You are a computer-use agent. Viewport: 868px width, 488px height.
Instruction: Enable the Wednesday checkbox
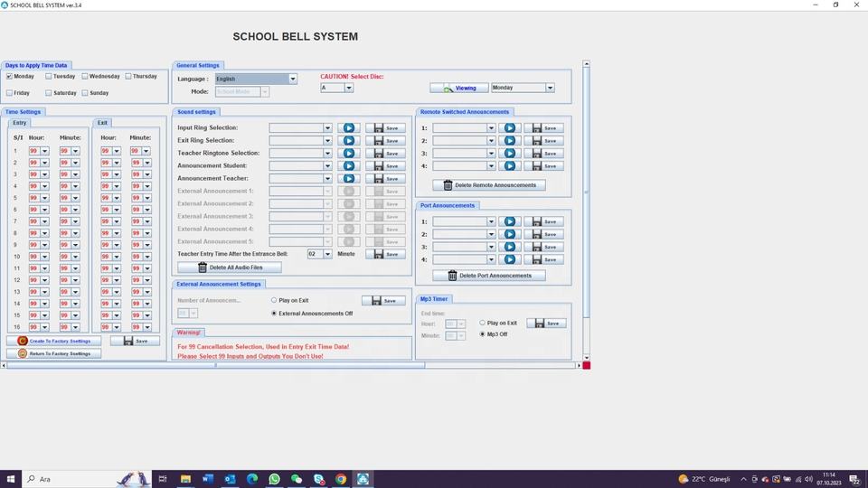click(86, 77)
